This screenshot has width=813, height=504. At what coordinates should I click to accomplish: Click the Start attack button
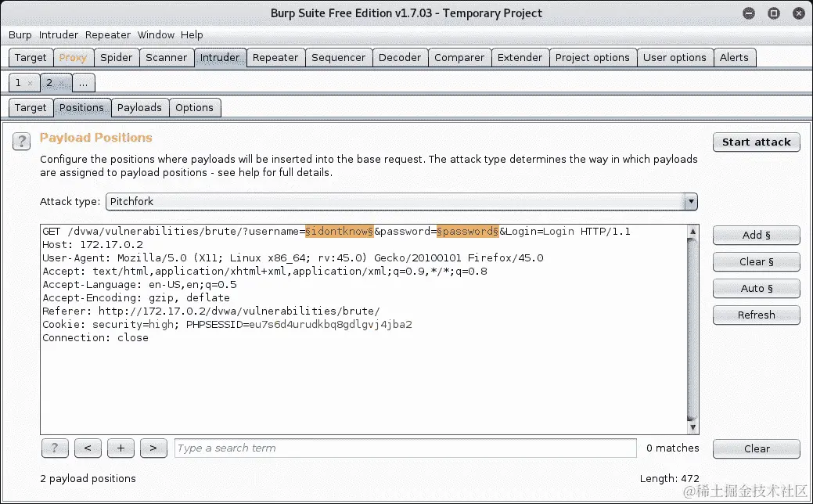pos(757,142)
